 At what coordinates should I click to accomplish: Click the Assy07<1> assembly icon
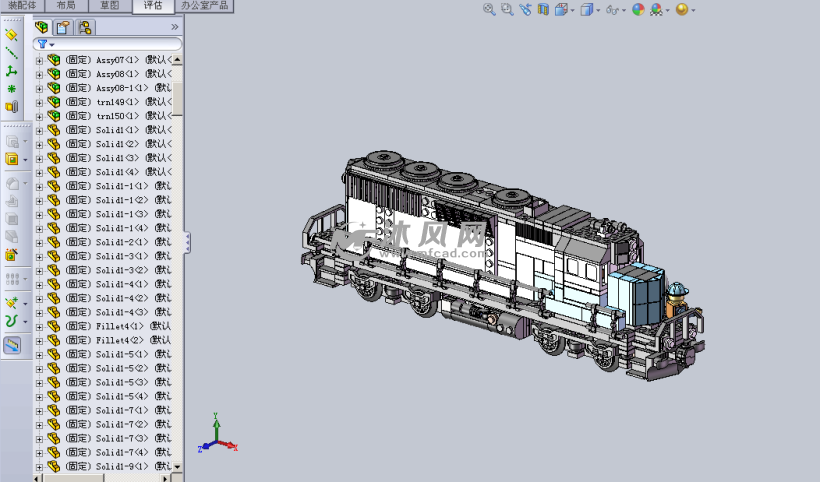(53, 60)
